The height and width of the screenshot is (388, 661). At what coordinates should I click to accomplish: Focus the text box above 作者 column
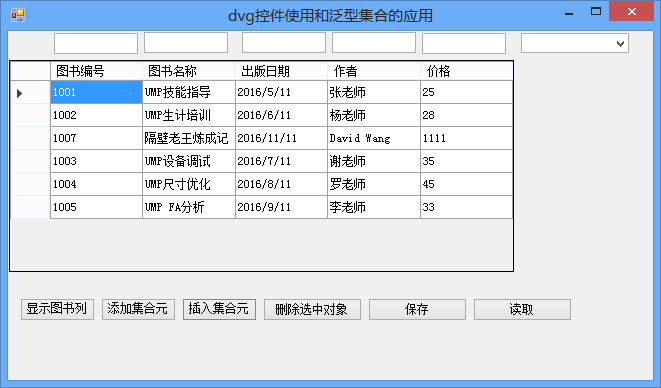pos(374,43)
